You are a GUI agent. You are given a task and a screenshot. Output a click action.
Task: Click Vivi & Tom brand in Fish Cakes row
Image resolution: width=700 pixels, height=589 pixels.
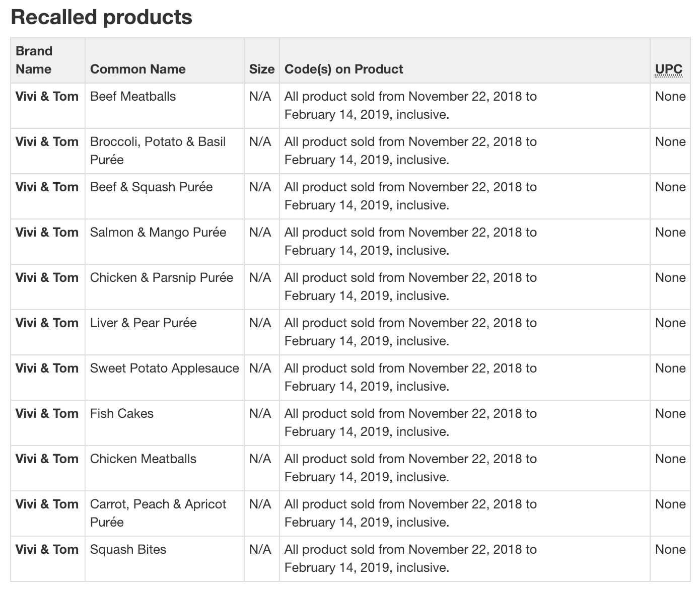click(47, 413)
